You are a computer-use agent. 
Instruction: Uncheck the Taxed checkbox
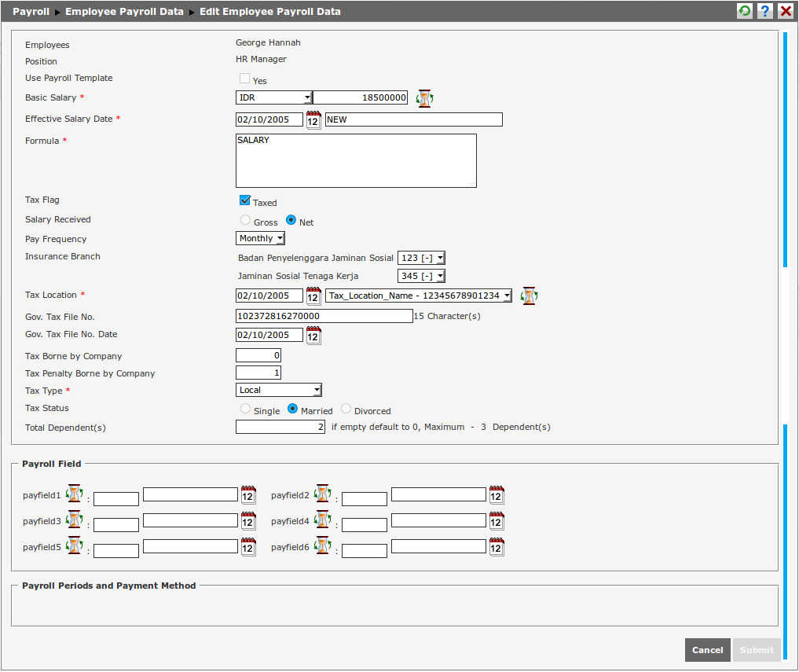coord(244,200)
